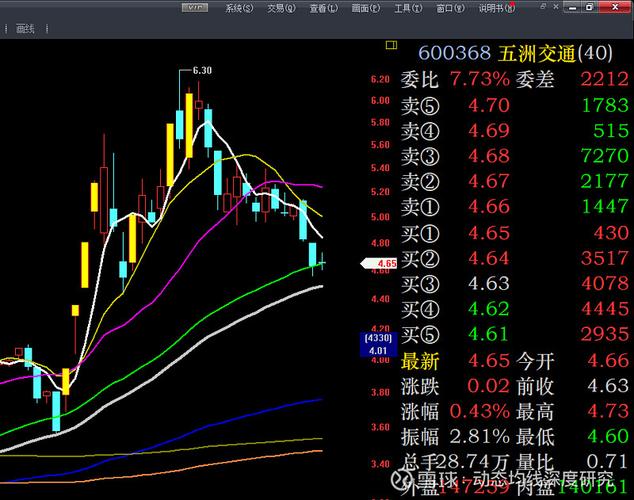Open the 窗口(W) menu
The height and width of the screenshot is (500, 634).
click(450, 8)
